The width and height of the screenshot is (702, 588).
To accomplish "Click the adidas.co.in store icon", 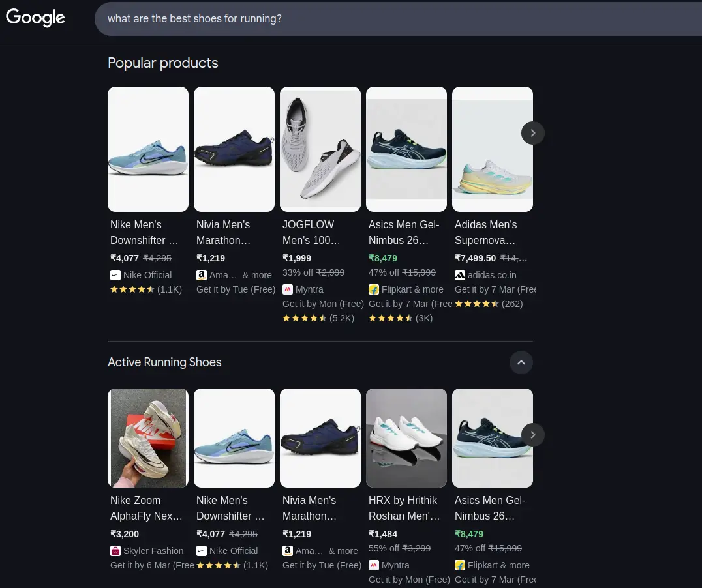I will (x=460, y=275).
